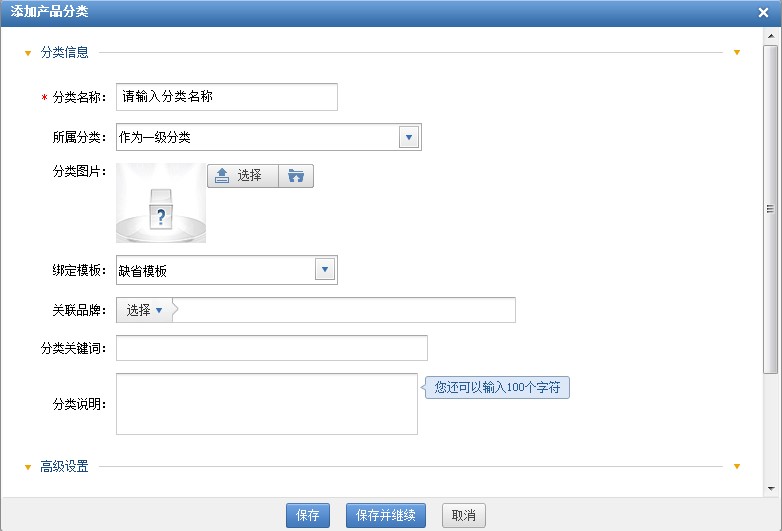Click the 分类关键词 text field

tap(272, 348)
